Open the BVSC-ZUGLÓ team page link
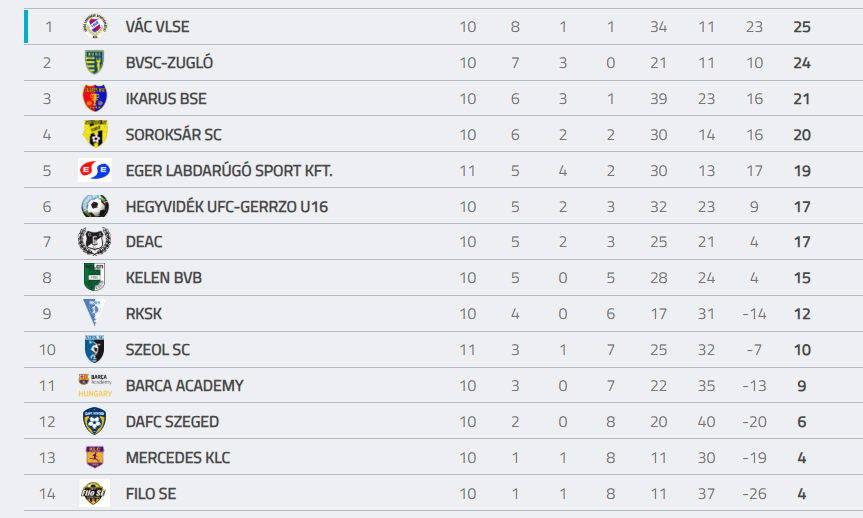 pos(169,63)
